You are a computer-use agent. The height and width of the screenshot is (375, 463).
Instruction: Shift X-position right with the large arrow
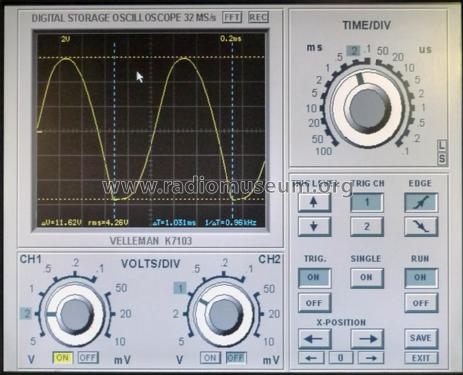pos(367,339)
